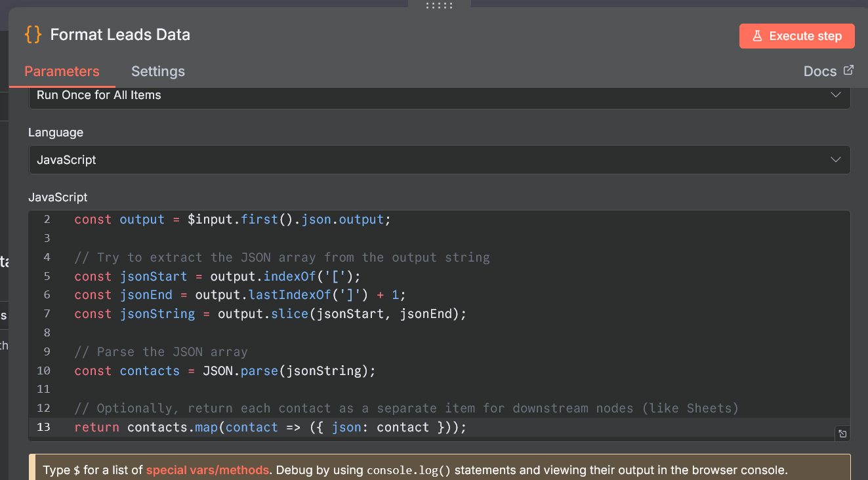This screenshot has width=868, height=480.
Task: Select the Parameters tab
Action: 61,71
